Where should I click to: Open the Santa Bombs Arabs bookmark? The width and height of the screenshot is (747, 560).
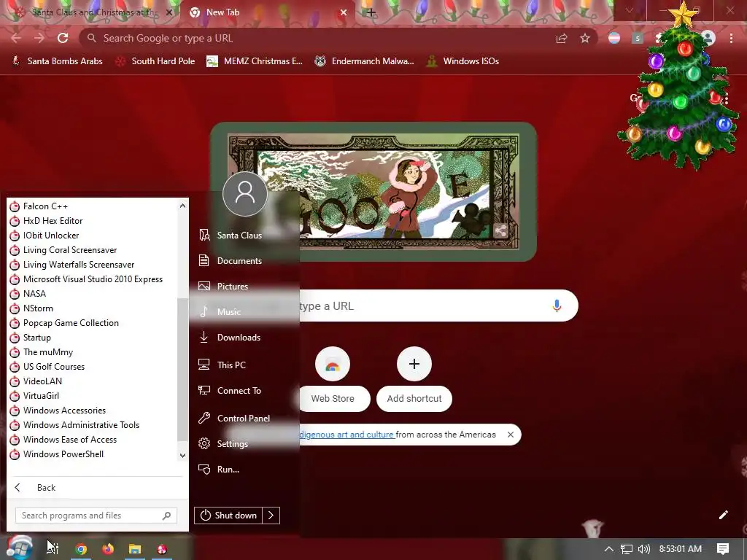tap(57, 61)
